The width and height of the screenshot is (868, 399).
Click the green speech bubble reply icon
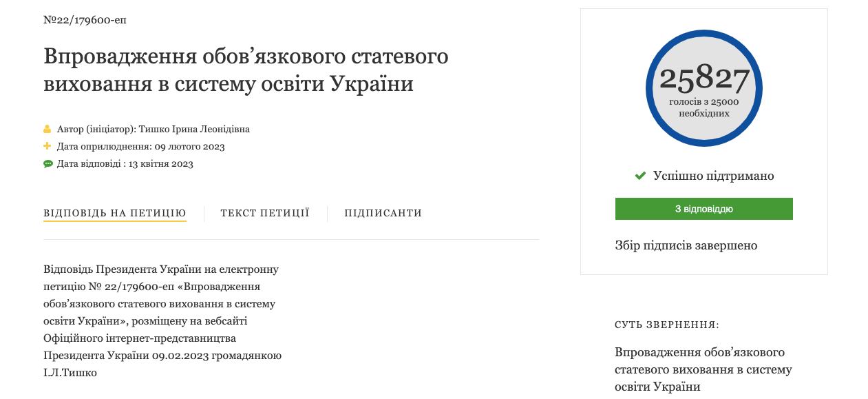click(47, 164)
